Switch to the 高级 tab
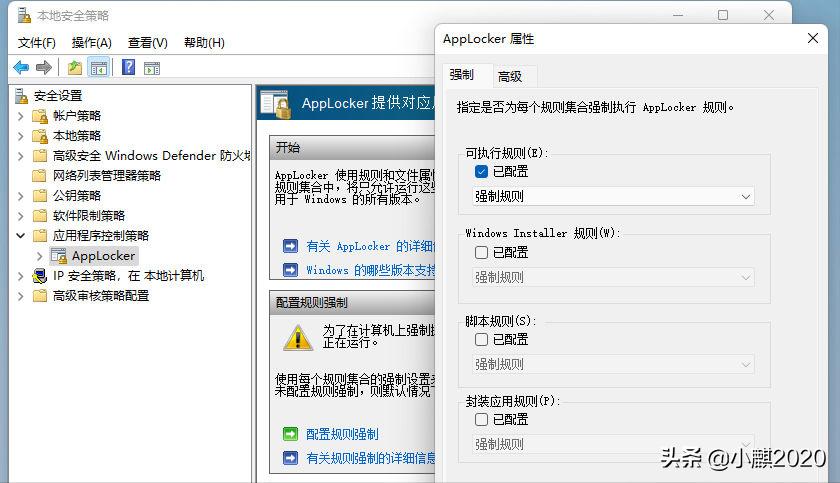840x483 pixels. point(510,77)
